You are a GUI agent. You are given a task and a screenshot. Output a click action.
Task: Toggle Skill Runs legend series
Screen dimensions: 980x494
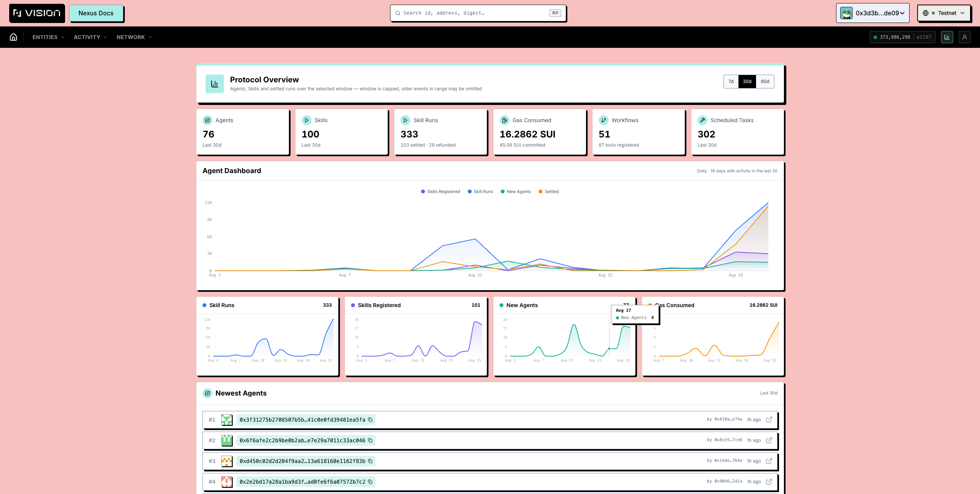coord(480,191)
